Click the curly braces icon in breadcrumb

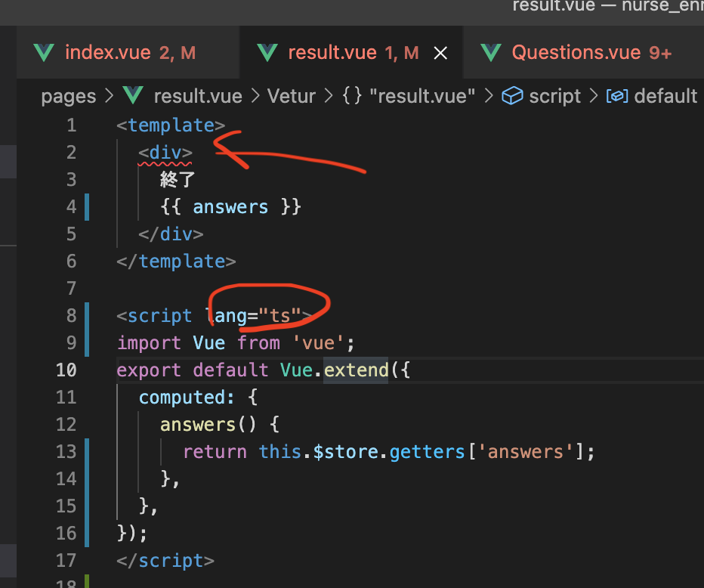pyautogui.click(x=351, y=96)
